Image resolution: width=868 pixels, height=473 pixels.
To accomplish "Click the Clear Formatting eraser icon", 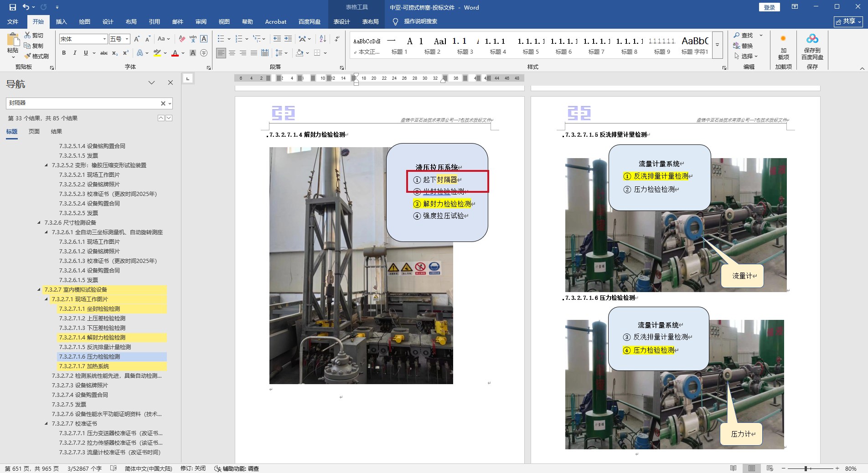I will point(182,39).
